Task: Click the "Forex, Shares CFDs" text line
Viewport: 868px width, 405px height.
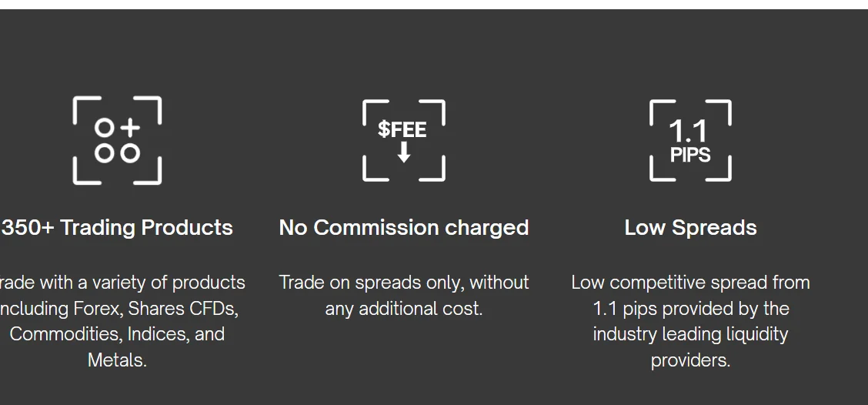Action: pos(119,309)
